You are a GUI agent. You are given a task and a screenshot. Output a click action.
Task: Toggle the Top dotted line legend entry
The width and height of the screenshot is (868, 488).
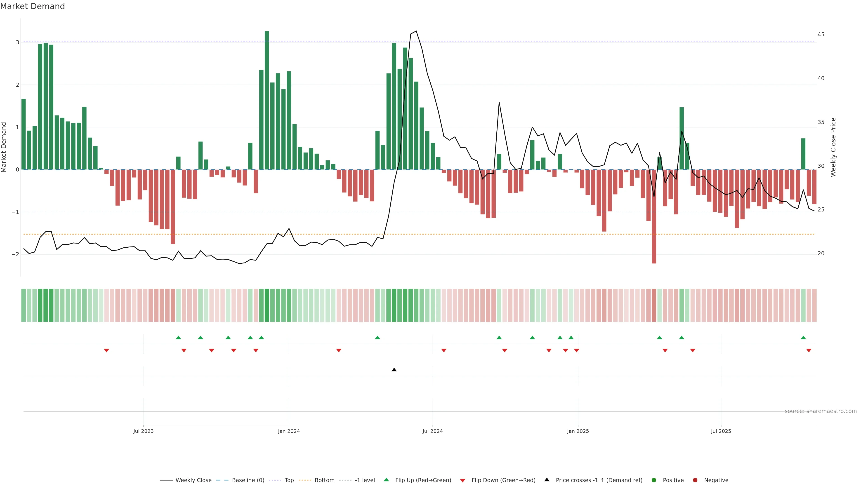coord(289,480)
